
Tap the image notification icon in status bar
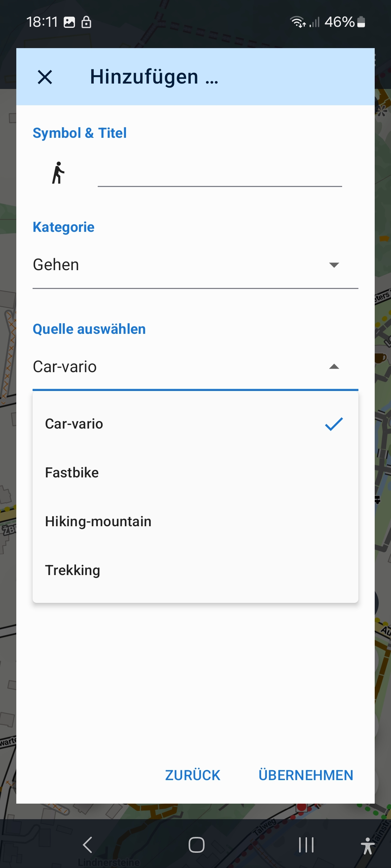click(69, 22)
